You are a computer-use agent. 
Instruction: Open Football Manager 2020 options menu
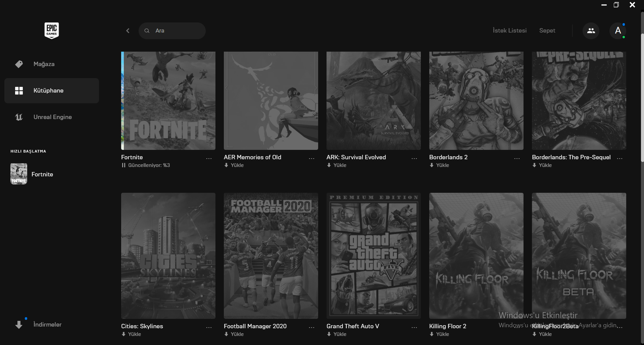coord(311,327)
